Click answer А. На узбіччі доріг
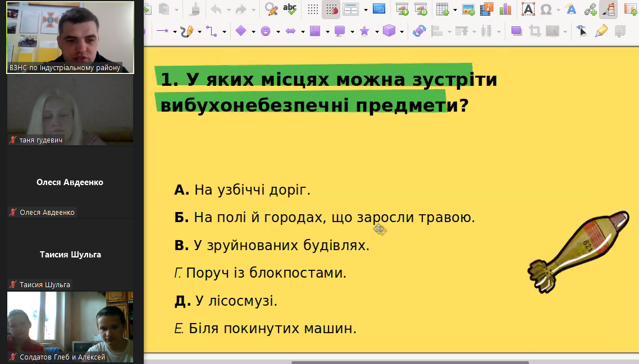 point(242,190)
